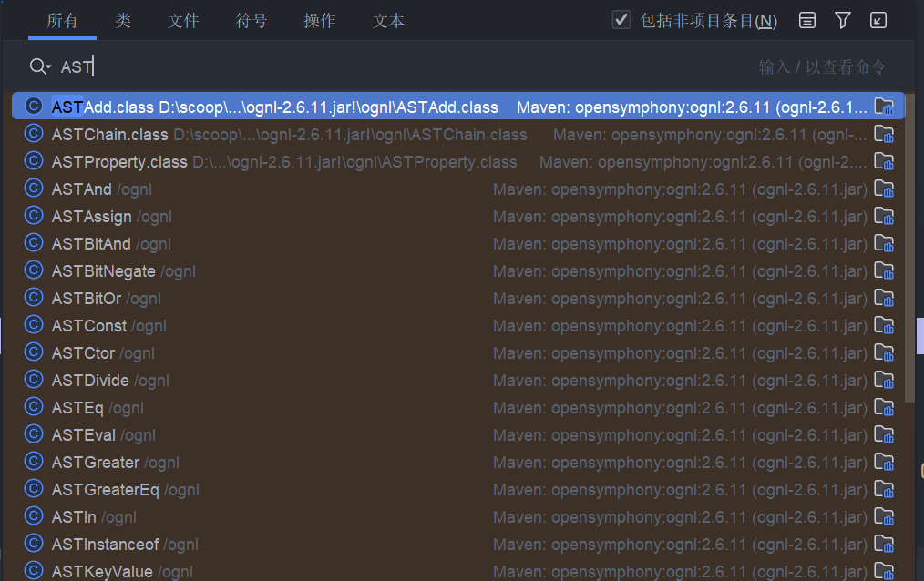Open ASTCtor class result
The image size is (924, 581).
tap(457, 352)
